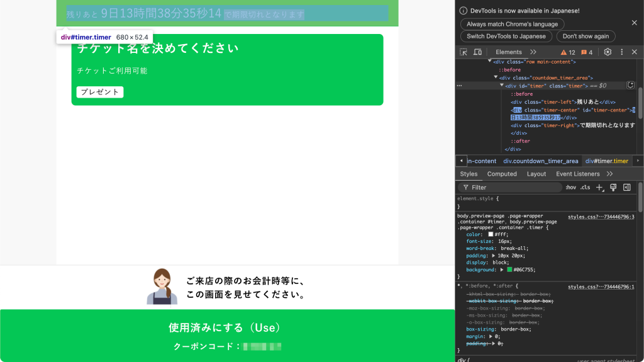The height and width of the screenshot is (362, 644).
Task: Click the styles Filter input field
Action: click(513, 188)
